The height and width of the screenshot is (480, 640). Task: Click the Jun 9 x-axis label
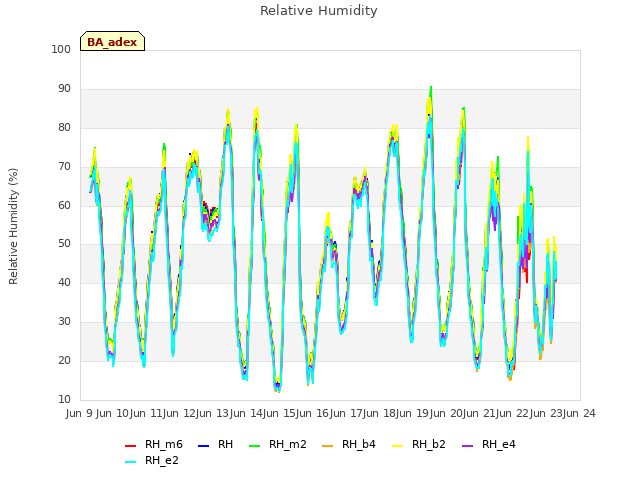coord(80,413)
